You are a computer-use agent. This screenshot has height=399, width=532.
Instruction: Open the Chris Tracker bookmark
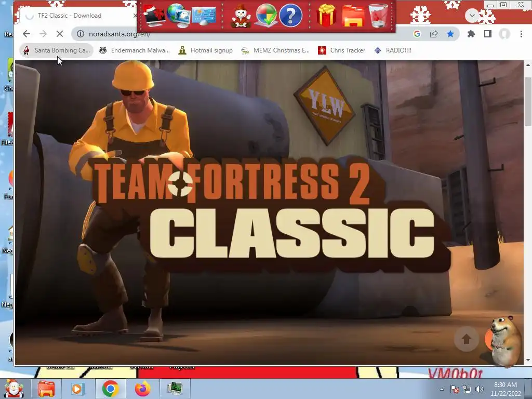coord(342,50)
